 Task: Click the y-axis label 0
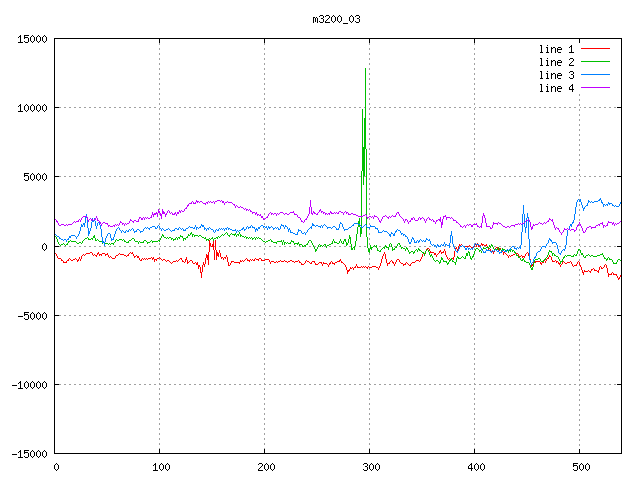click(x=44, y=247)
